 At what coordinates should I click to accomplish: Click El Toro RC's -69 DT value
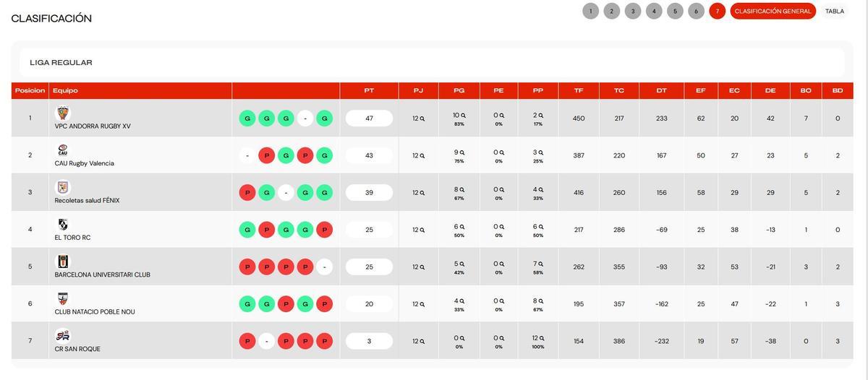pyautogui.click(x=662, y=230)
